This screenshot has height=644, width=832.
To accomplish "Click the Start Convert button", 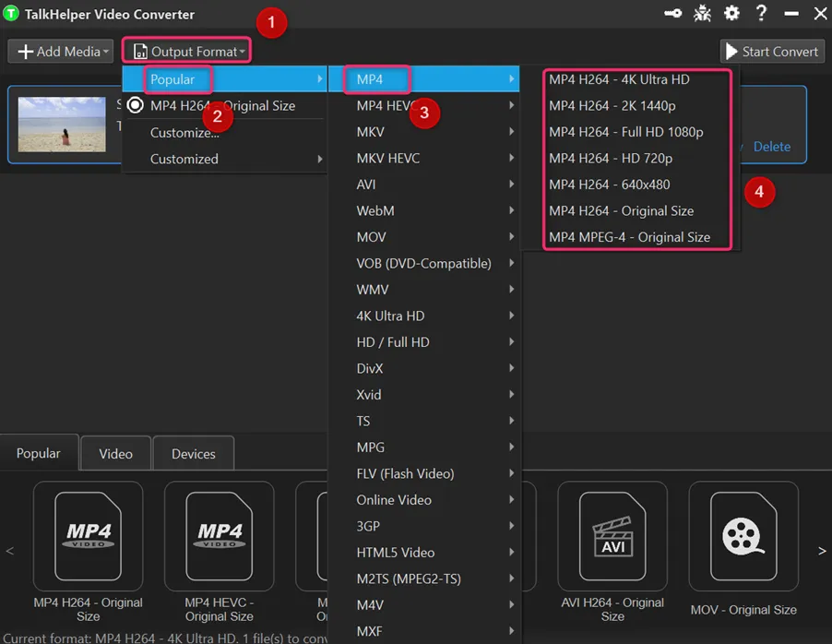I will tap(772, 52).
